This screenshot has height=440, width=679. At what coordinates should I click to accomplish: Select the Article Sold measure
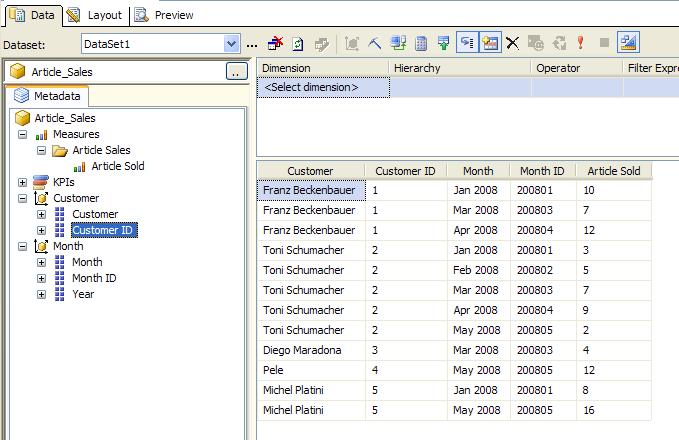[118, 166]
